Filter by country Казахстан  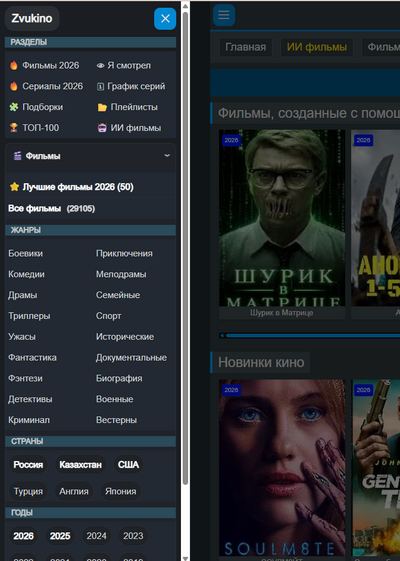[81, 464]
